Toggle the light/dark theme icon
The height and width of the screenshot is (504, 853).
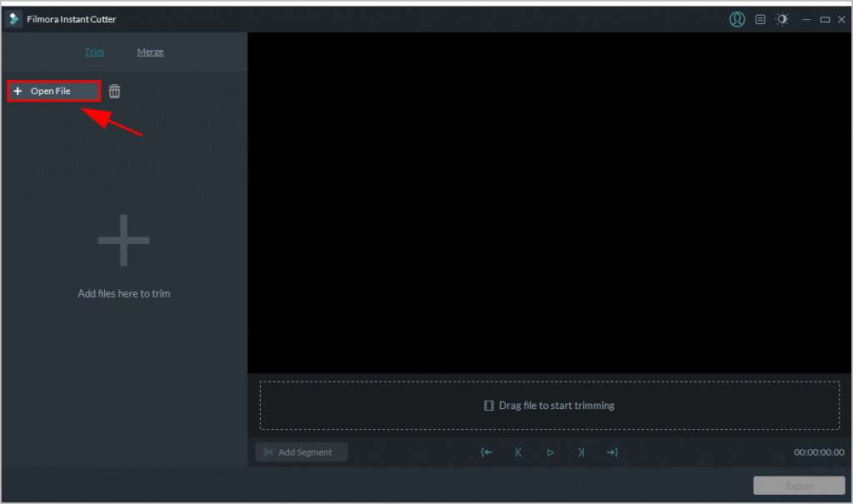(782, 20)
